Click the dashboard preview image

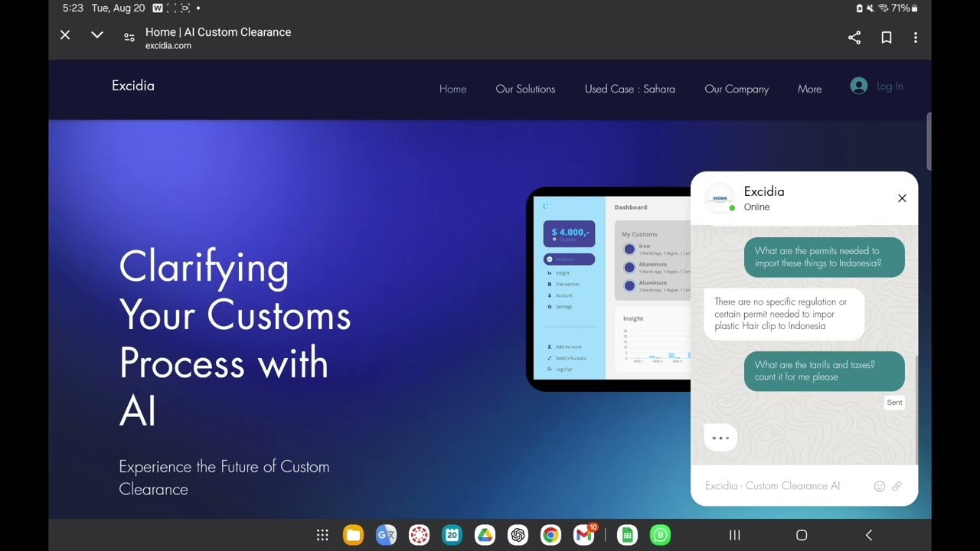(x=610, y=289)
